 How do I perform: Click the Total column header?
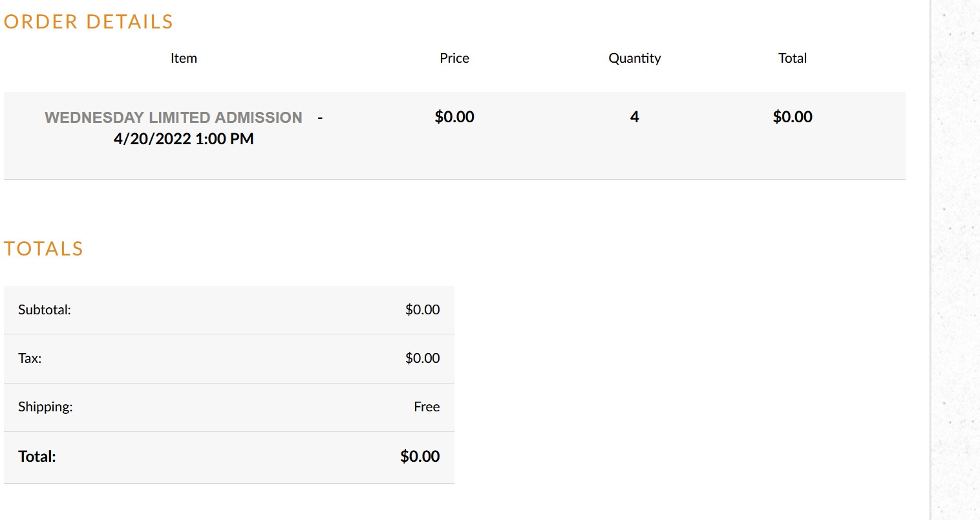coord(793,58)
